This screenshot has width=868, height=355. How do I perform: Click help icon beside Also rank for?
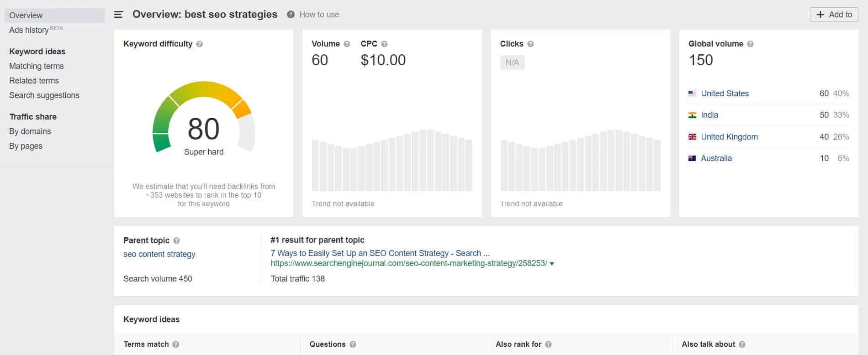pos(548,345)
